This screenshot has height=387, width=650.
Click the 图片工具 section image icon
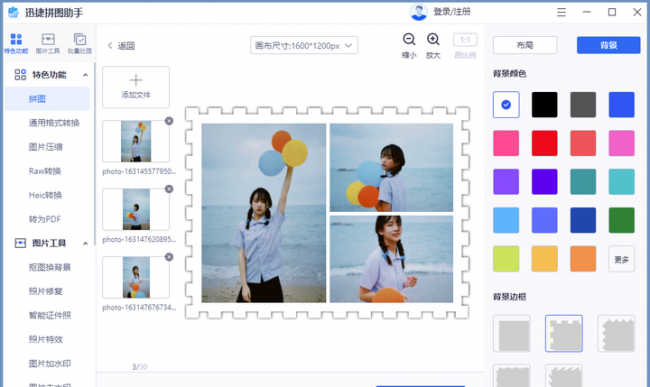pyautogui.click(x=20, y=243)
